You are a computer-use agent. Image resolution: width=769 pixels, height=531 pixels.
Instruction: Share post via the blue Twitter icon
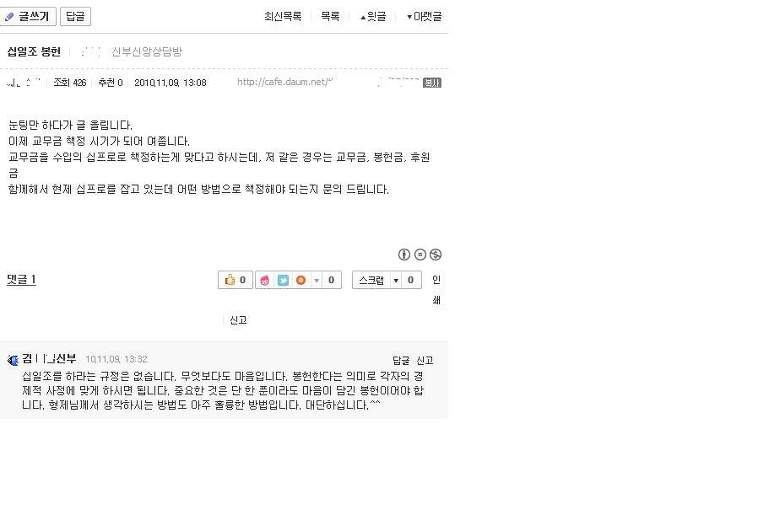(283, 280)
